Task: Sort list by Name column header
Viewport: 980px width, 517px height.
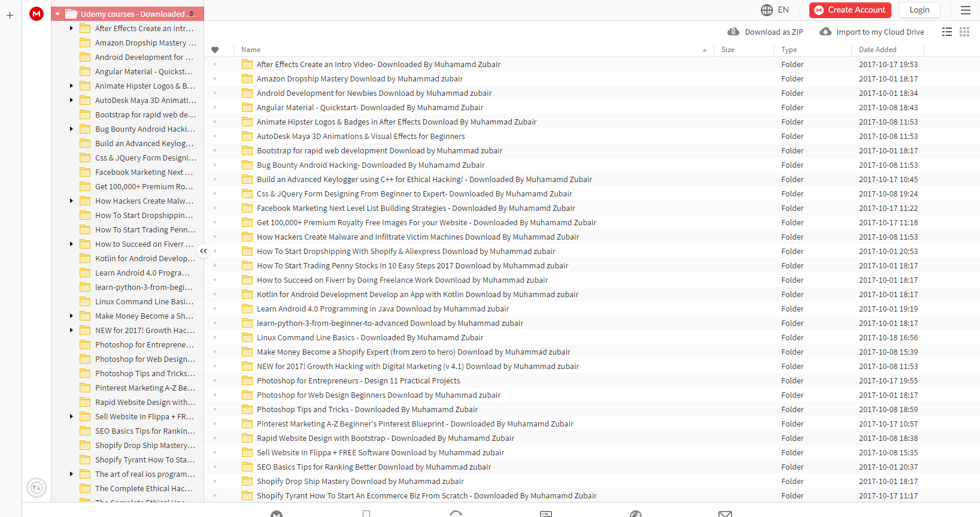Action: (x=474, y=50)
